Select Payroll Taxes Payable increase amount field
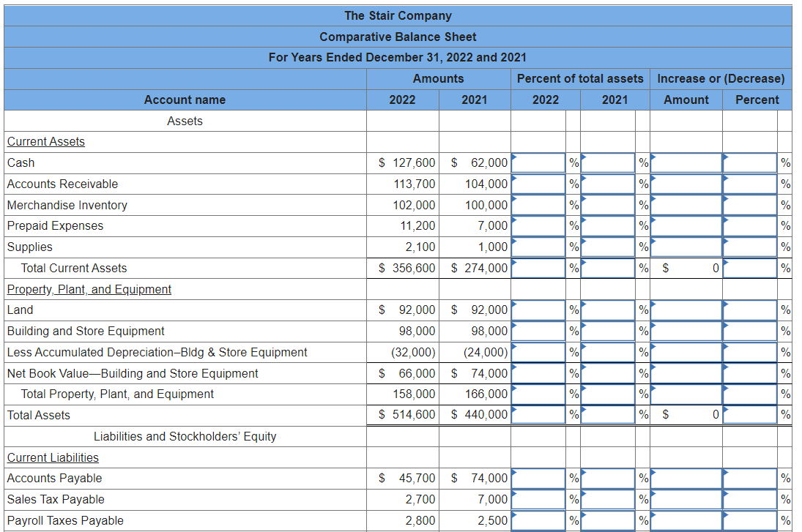 [x=686, y=521]
